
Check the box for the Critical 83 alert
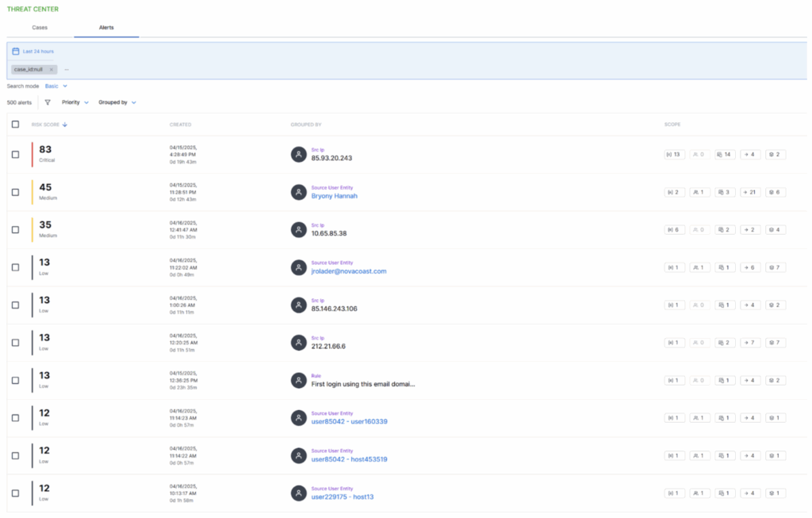click(x=16, y=155)
